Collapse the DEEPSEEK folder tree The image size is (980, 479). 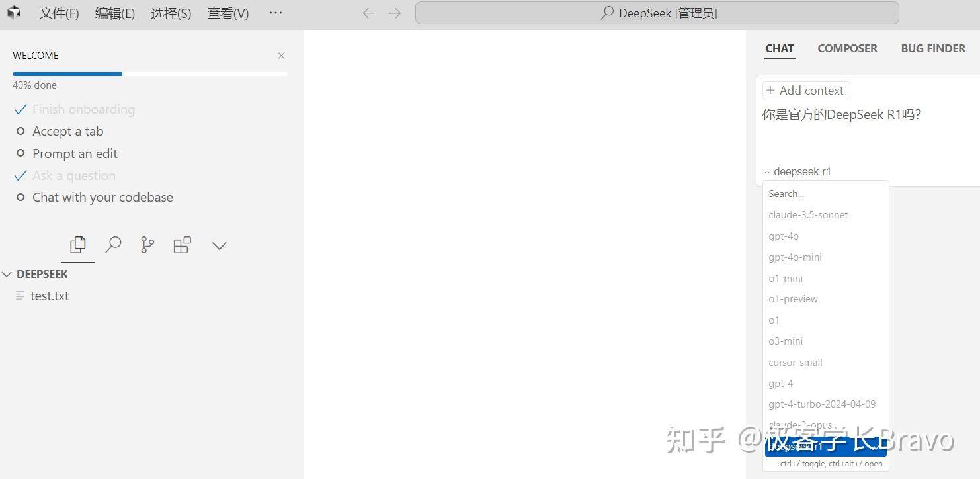(x=35, y=274)
